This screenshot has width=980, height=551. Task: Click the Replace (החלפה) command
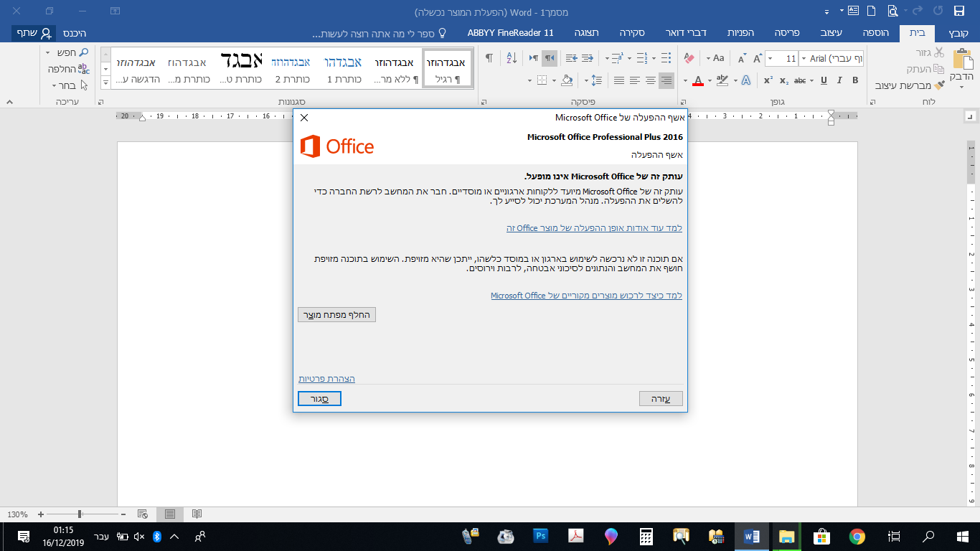[x=68, y=69]
